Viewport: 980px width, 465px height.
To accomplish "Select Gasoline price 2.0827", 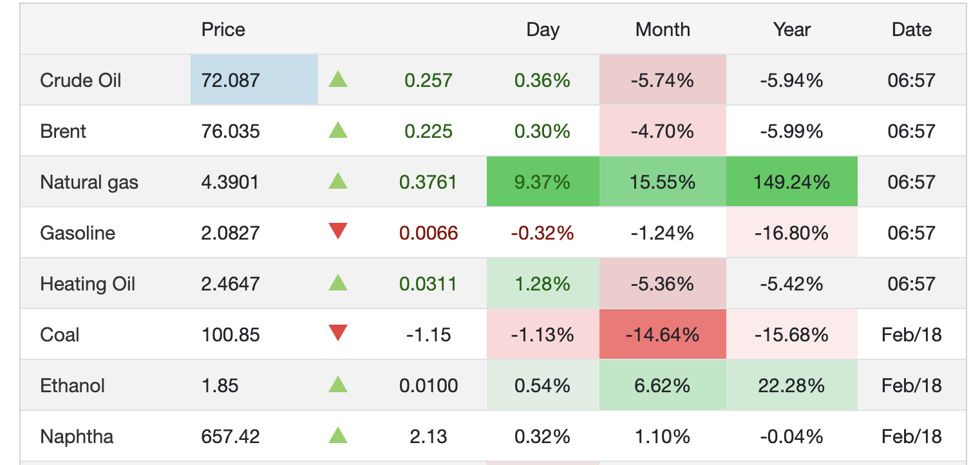I will click(x=231, y=232).
